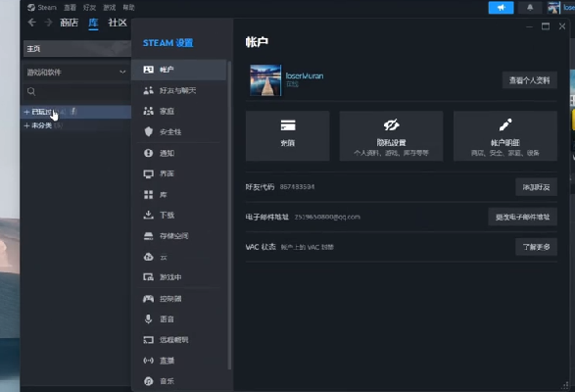Open the 帮助 menu
This screenshot has height=392, width=575.
click(128, 7)
